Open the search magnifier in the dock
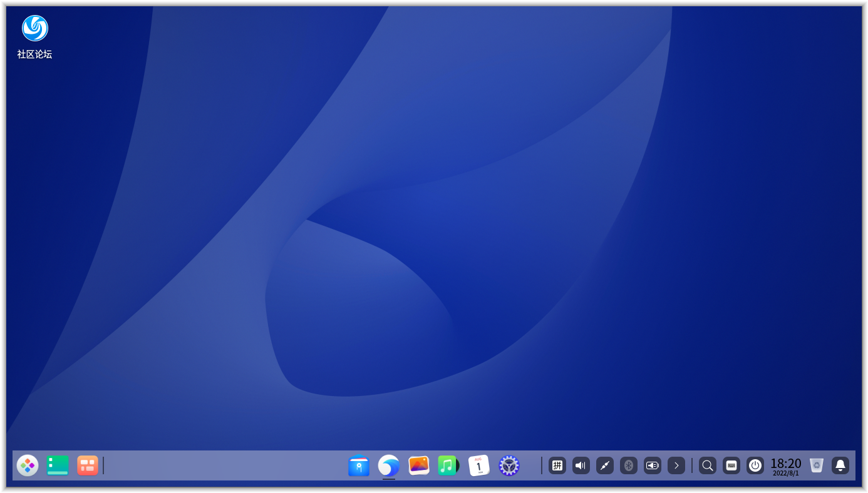Image resolution: width=868 pixels, height=493 pixels. click(708, 465)
